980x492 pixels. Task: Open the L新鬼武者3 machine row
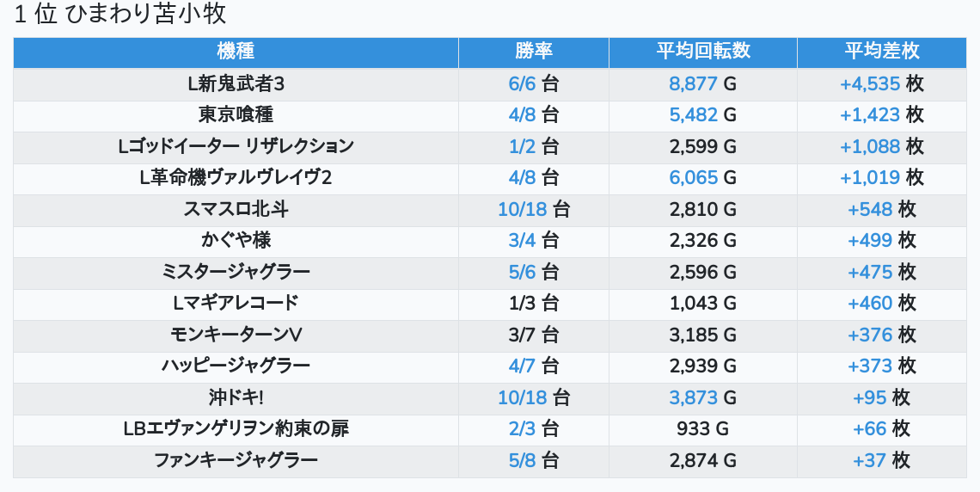click(x=236, y=83)
